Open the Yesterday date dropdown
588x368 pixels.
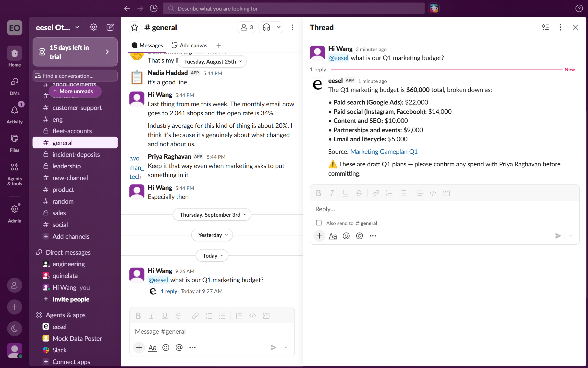point(212,235)
